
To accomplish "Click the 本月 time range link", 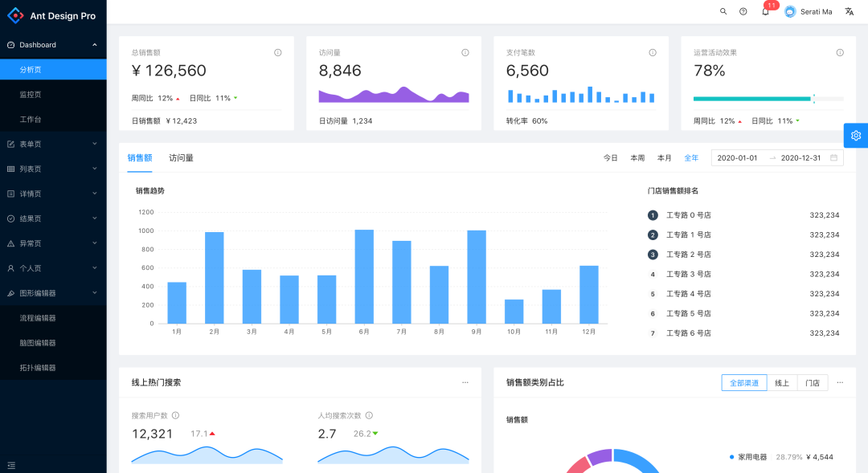I will click(x=664, y=158).
